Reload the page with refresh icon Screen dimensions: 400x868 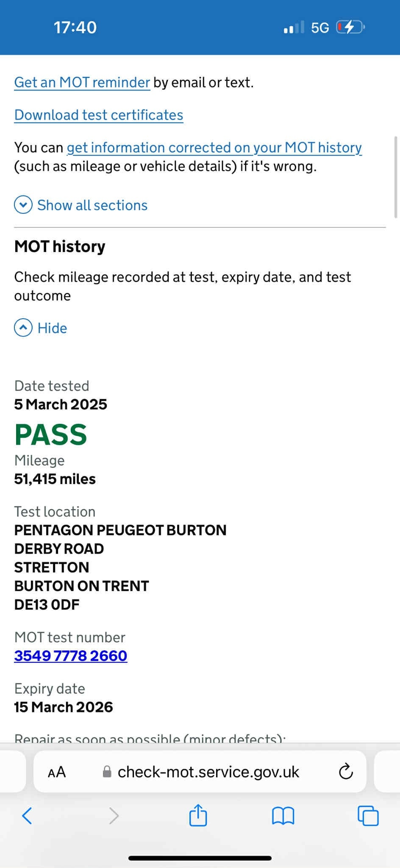coord(346,772)
